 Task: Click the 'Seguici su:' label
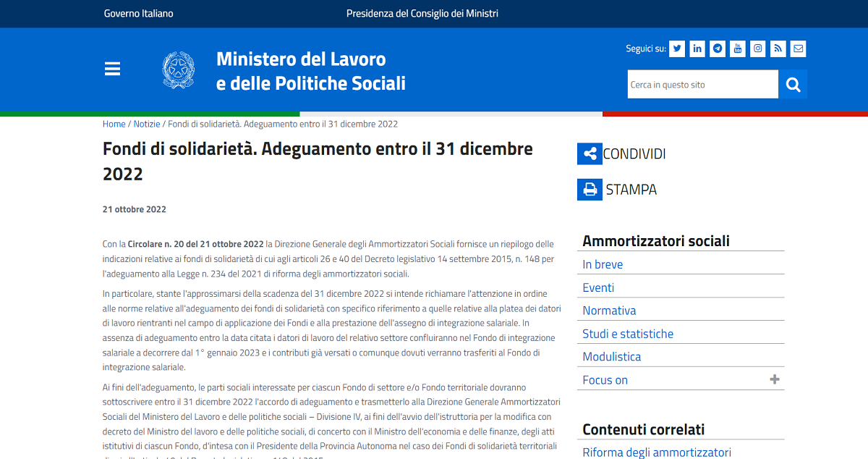[646, 49]
